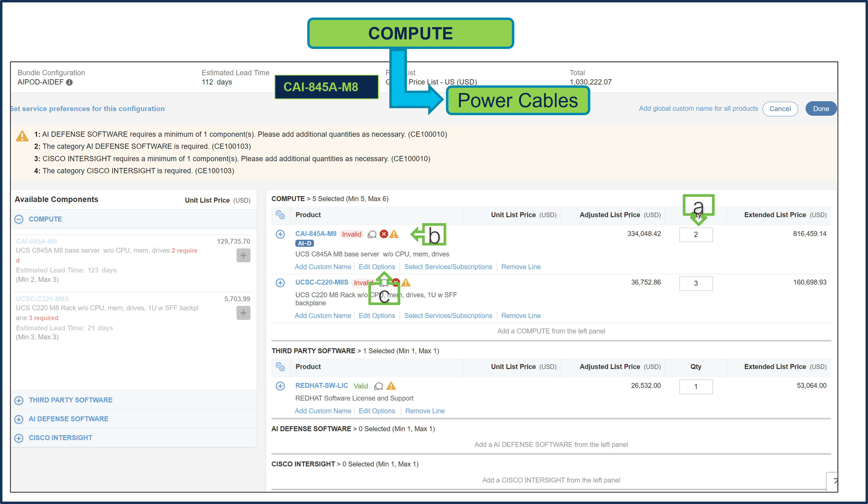Click Remove Line for REDHAT-SW-LIC

point(425,411)
